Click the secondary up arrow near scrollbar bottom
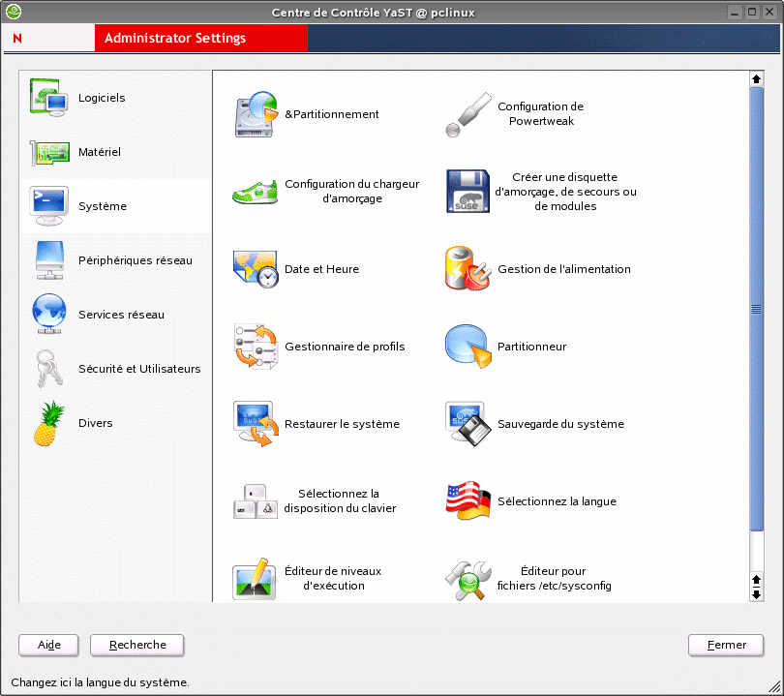784x696 pixels. 757,580
